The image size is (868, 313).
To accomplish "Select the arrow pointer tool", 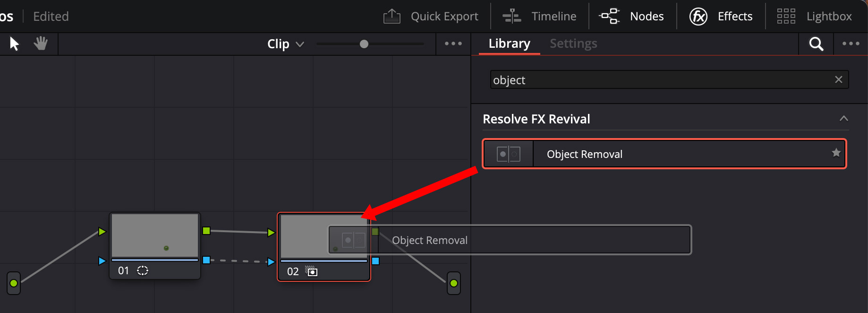I will (14, 44).
